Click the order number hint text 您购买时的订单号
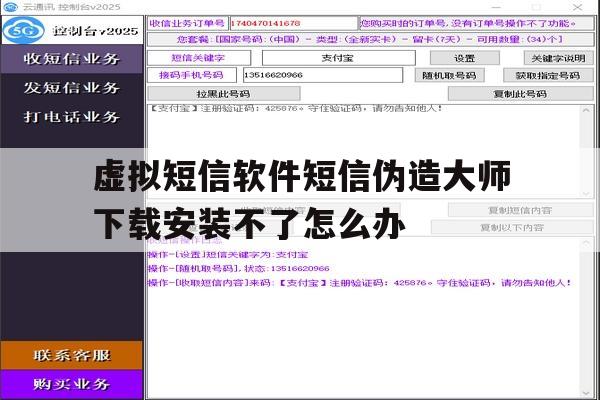Image resolution: width=600 pixels, height=400 pixels. point(476,23)
